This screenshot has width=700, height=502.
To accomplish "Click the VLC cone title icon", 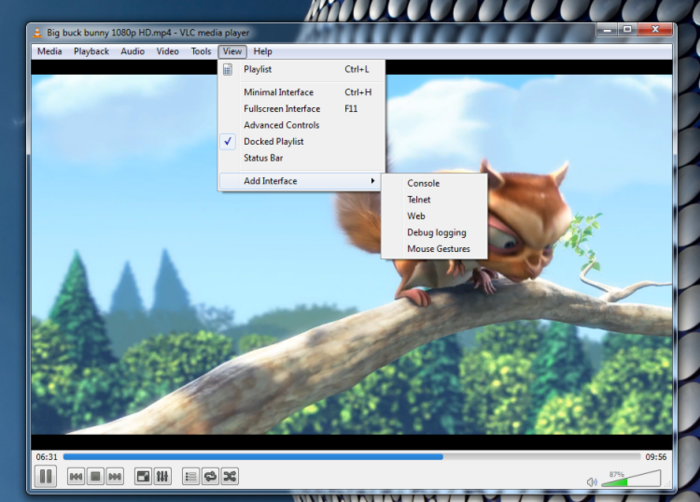I will pos(38,32).
